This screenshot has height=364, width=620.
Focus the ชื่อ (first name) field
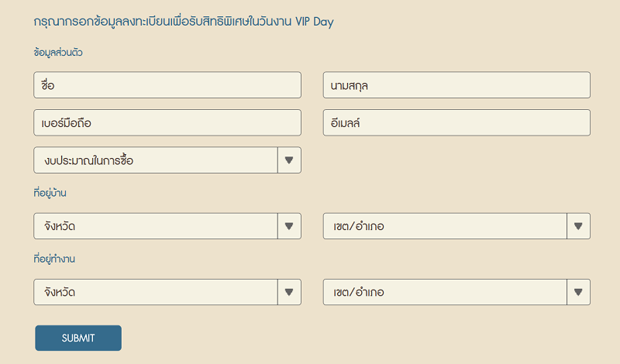[x=167, y=85]
